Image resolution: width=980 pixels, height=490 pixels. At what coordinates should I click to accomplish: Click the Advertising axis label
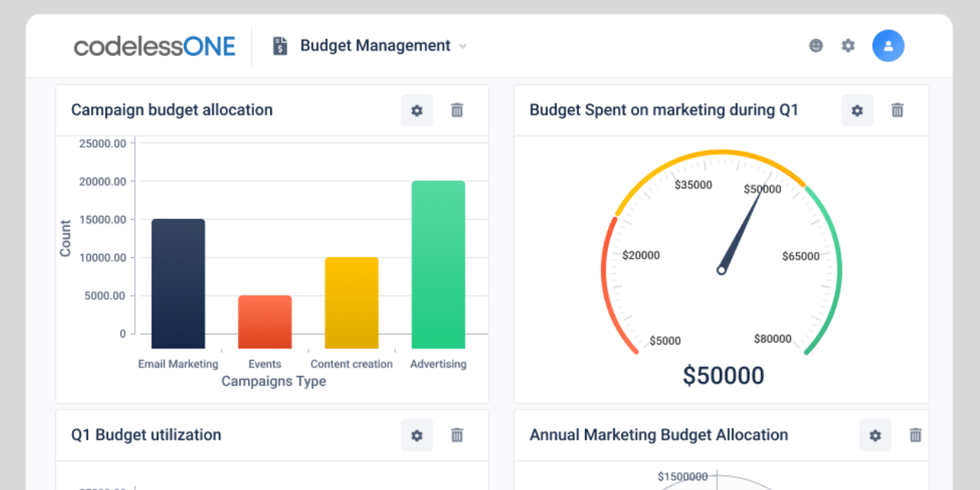point(438,364)
